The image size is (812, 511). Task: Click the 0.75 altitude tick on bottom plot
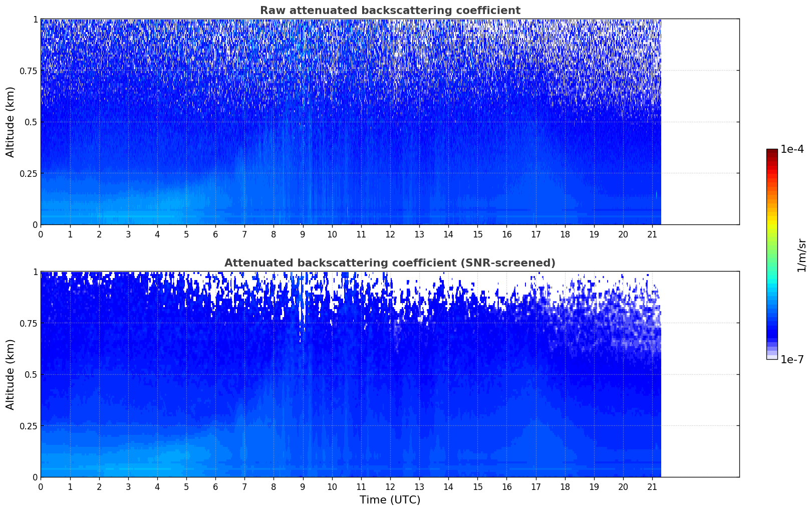[29, 323]
